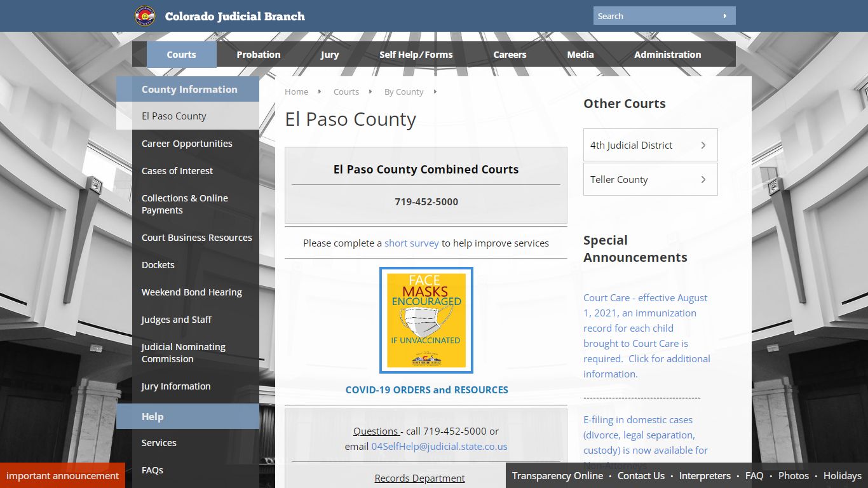The height and width of the screenshot is (488, 868).
Task: Open the Self Help/Forms menu
Action: [416, 55]
